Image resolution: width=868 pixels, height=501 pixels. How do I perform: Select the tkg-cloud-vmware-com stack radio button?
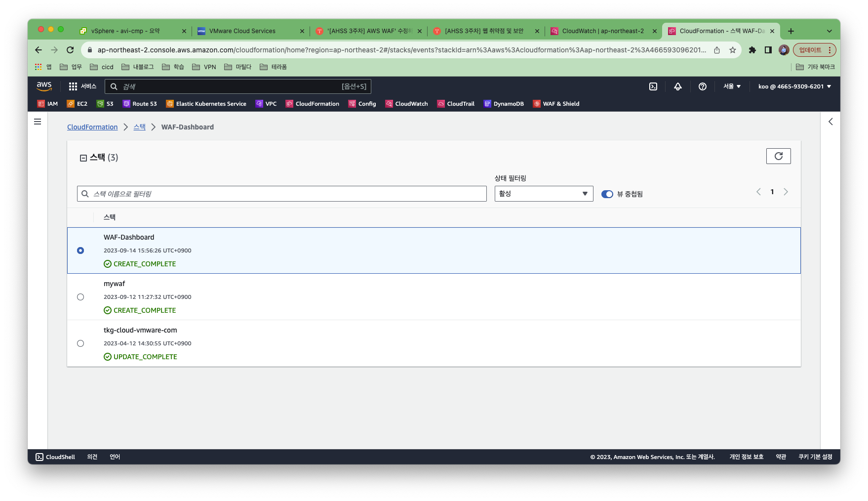(80, 343)
